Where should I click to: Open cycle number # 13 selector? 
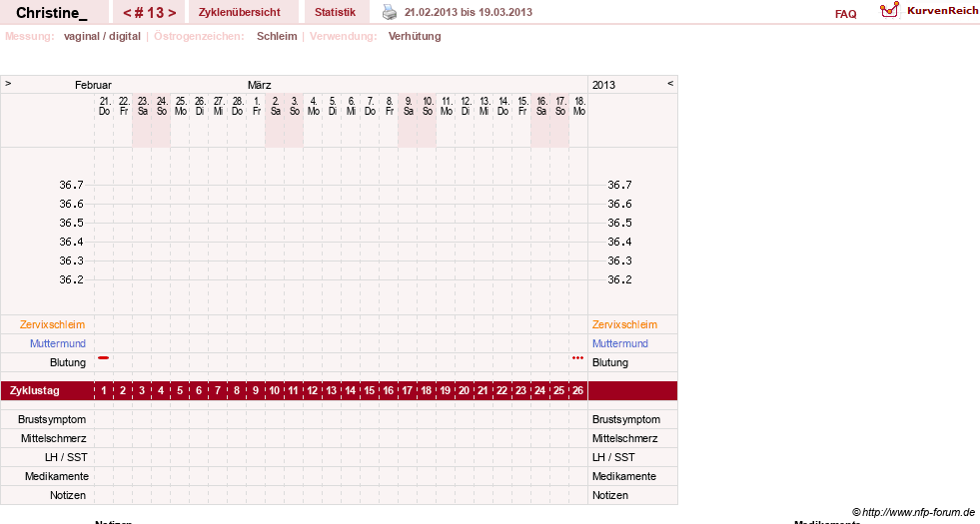150,13
